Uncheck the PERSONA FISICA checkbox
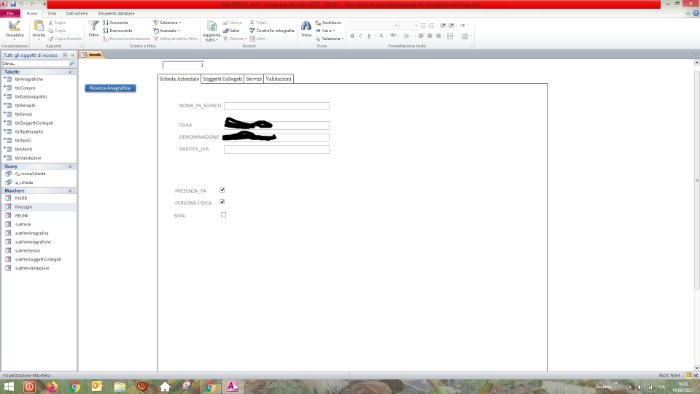The height and width of the screenshot is (394, 700). (222, 202)
